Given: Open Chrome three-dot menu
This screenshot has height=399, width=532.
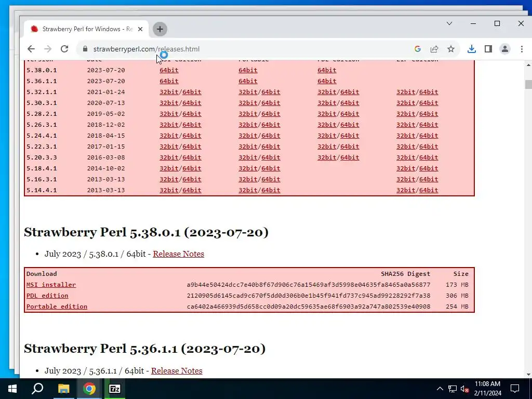Looking at the screenshot, I should [x=522, y=49].
